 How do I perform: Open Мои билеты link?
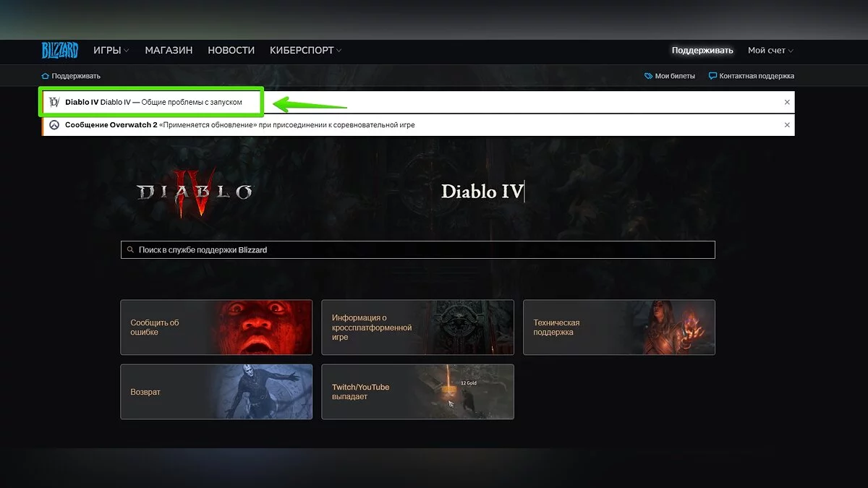tap(675, 76)
